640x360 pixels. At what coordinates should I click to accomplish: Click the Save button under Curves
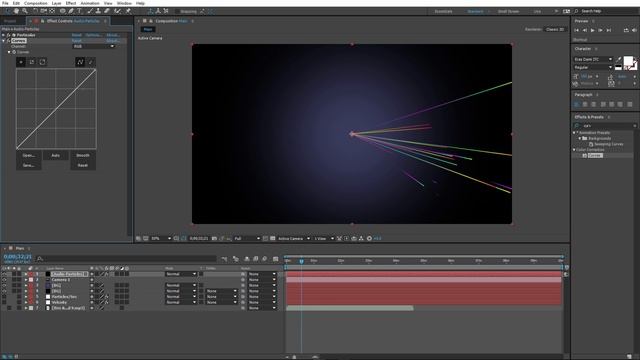(x=29, y=165)
